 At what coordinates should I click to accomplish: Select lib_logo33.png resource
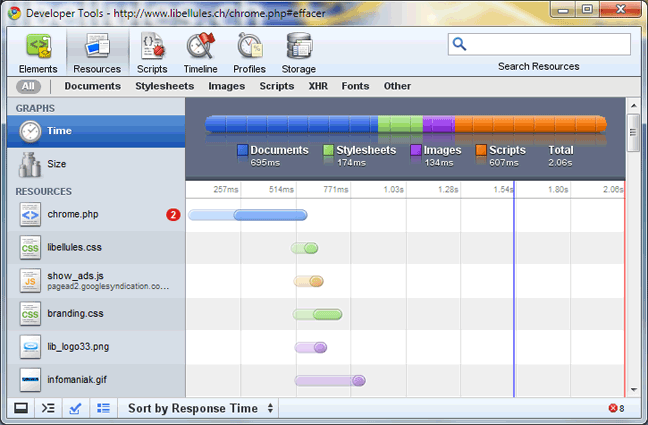click(96, 347)
